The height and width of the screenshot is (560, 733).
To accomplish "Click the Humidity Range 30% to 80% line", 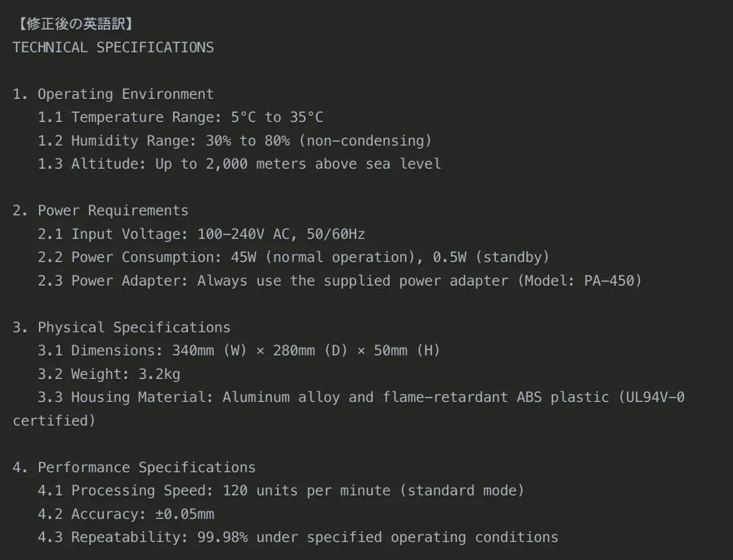I will (x=235, y=141).
